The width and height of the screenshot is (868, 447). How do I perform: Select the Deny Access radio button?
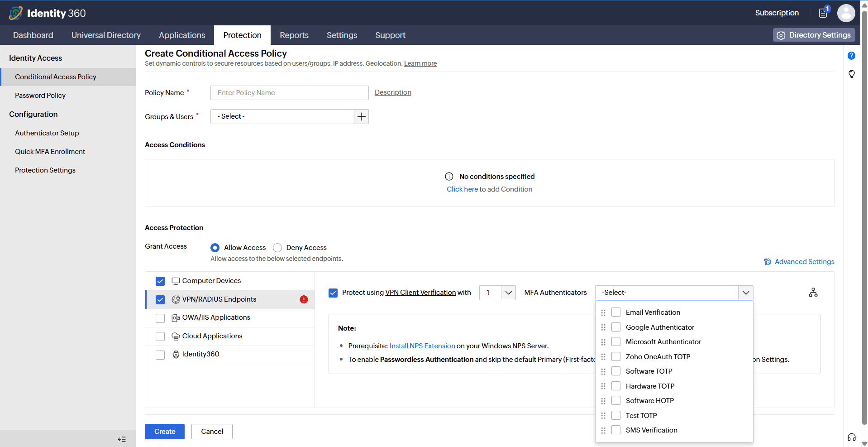[277, 248]
